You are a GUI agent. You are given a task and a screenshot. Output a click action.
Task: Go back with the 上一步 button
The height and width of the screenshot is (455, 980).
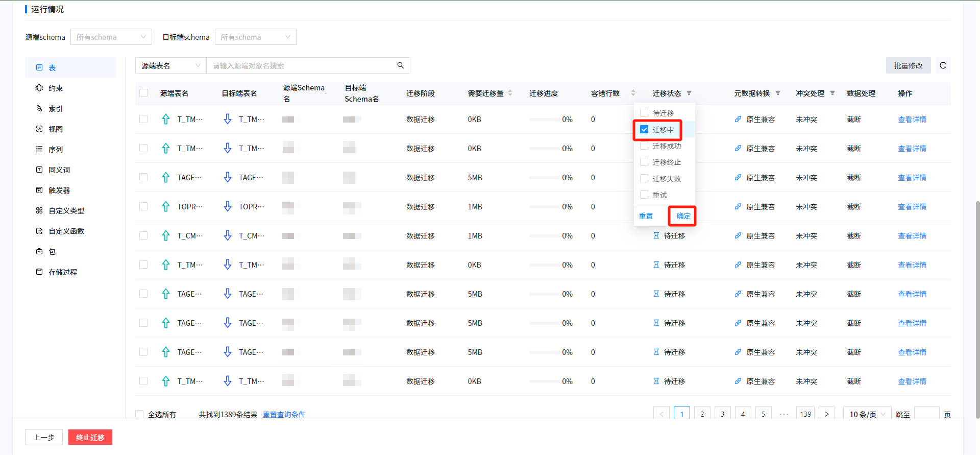tap(44, 437)
